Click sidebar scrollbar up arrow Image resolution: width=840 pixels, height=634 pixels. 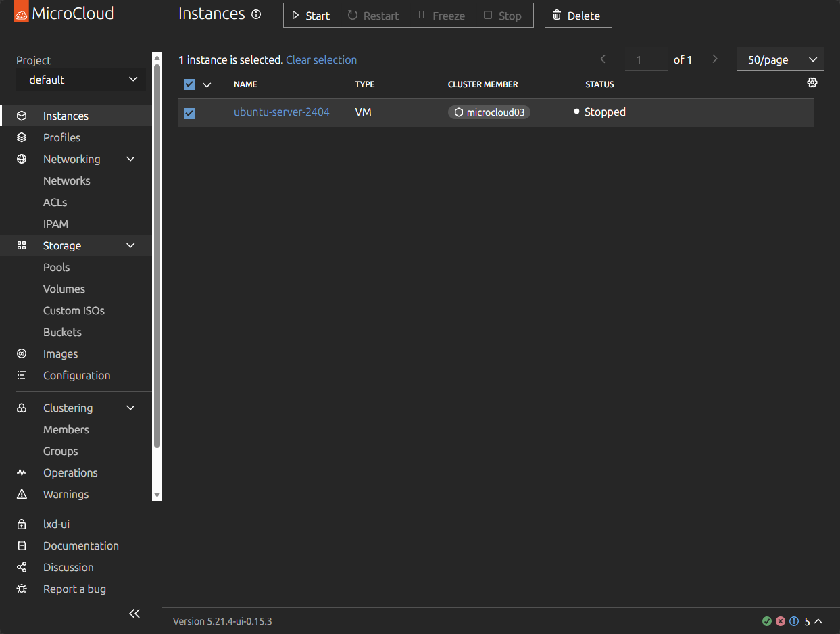[x=157, y=57]
